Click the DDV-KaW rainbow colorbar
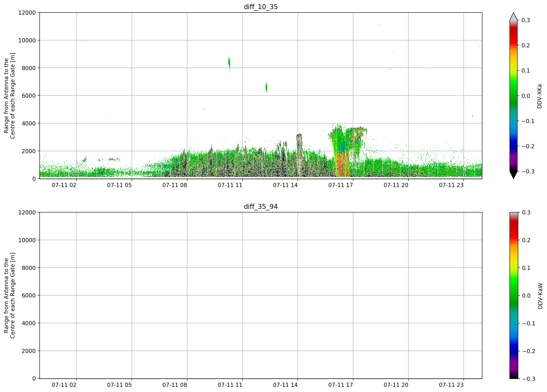 [513, 295]
